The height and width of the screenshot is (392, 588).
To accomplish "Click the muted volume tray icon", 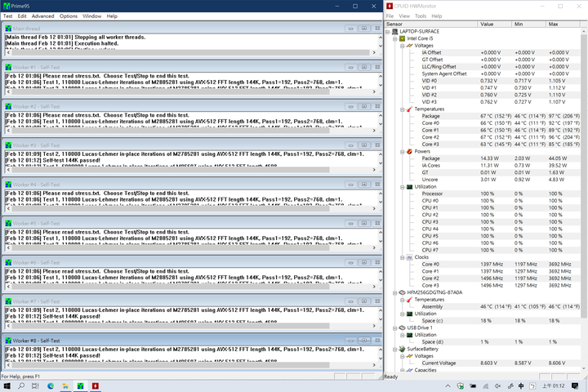I will click(497, 386).
